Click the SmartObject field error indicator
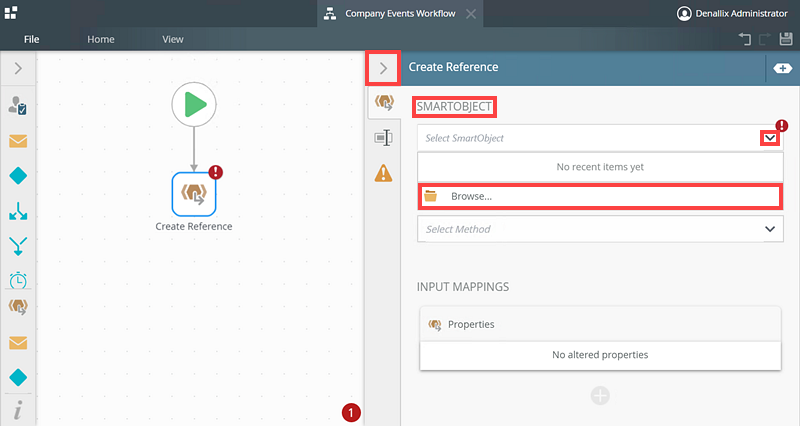Screen dimensions: 800x426 [781, 126]
